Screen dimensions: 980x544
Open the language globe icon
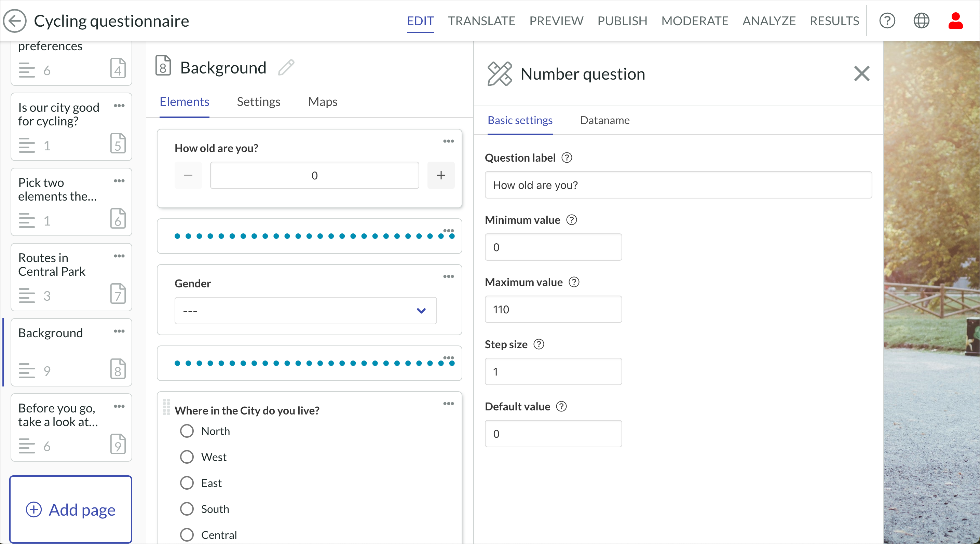[922, 21]
